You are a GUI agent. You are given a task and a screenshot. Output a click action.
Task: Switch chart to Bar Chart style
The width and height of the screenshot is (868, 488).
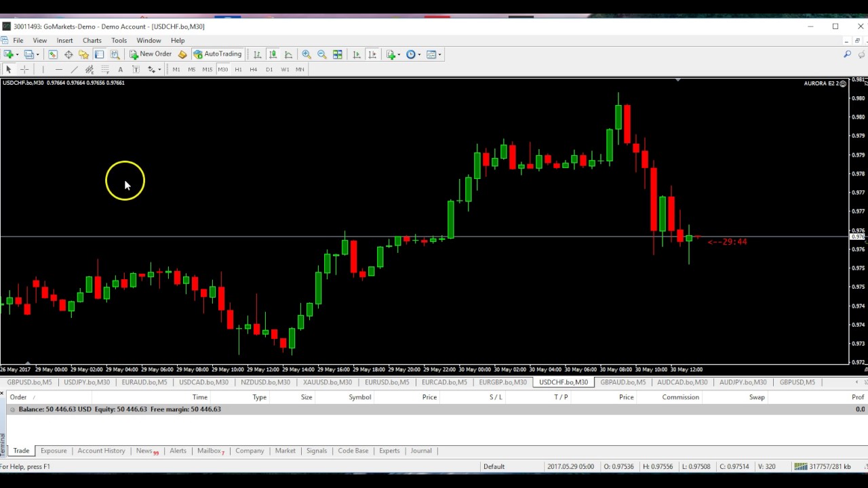(257, 54)
